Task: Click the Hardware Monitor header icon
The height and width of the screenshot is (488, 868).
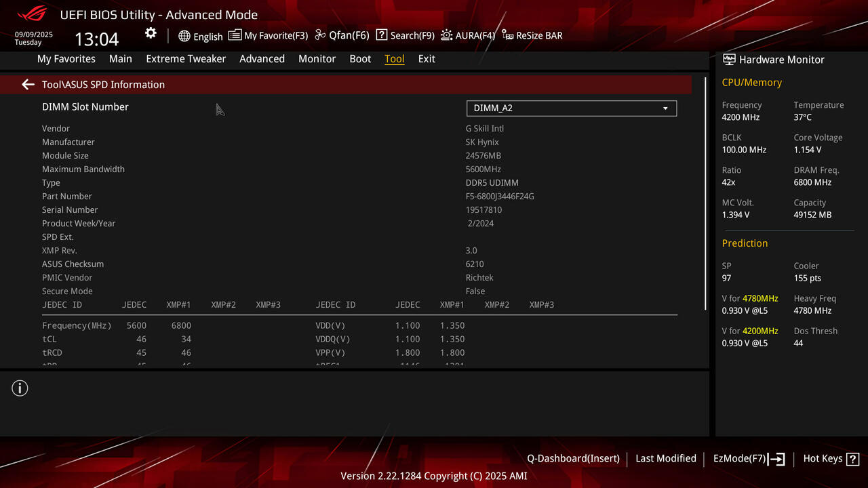Action: 729,60
